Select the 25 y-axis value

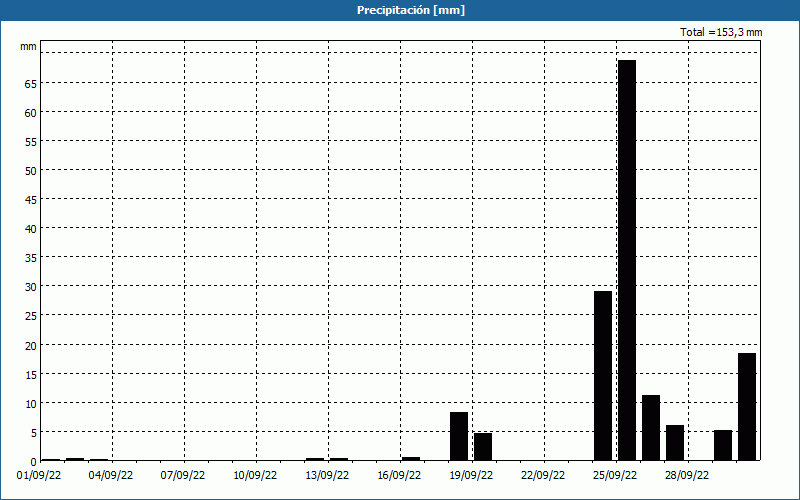click(x=31, y=316)
